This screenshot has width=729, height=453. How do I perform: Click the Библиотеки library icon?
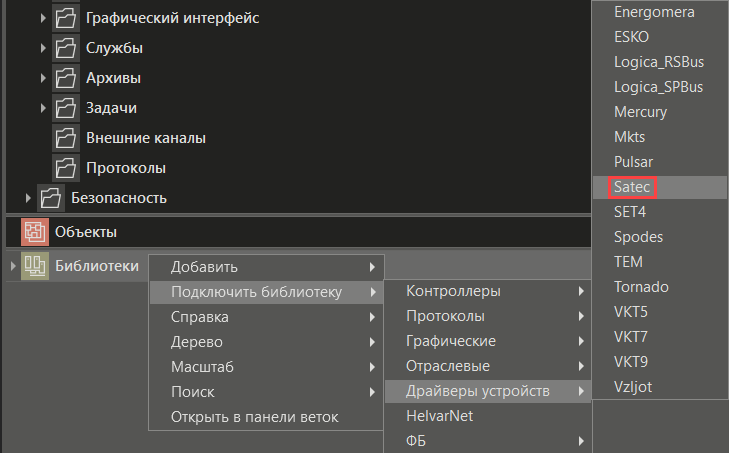[x=35, y=267]
